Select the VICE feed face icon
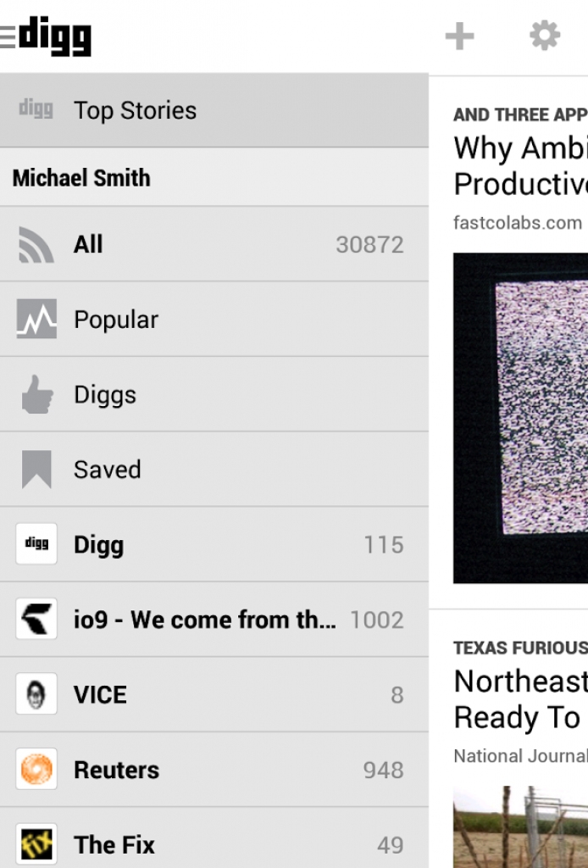Image resolution: width=588 pixels, height=868 pixels. tap(36, 694)
